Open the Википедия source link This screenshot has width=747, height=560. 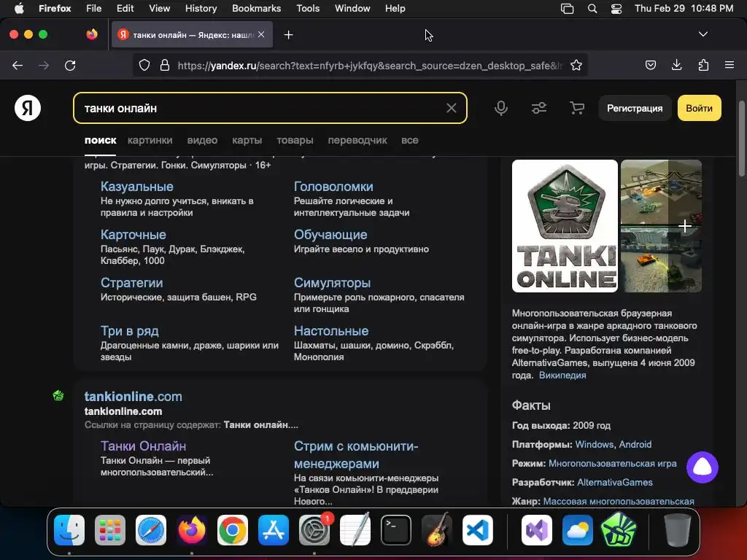[x=562, y=376]
